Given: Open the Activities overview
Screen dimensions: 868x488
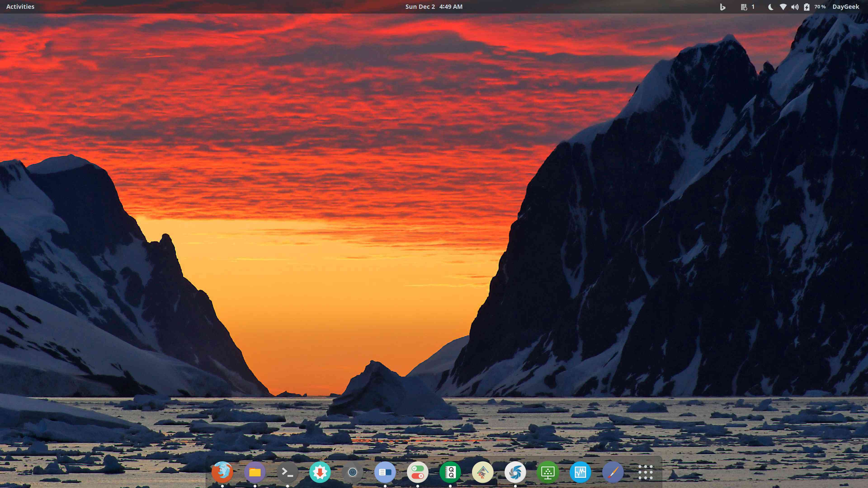Looking at the screenshot, I should [x=20, y=6].
